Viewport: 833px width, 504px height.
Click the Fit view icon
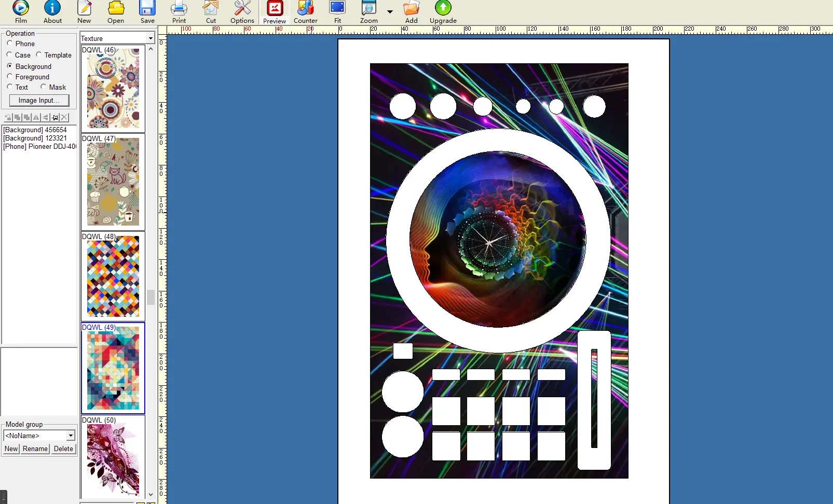point(337,12)
